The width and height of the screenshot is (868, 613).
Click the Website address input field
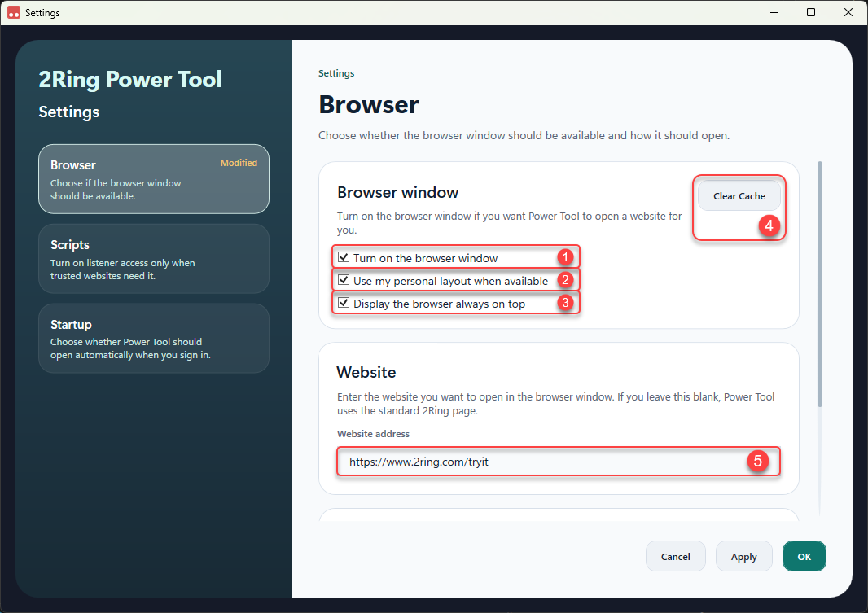click(559, 462)
